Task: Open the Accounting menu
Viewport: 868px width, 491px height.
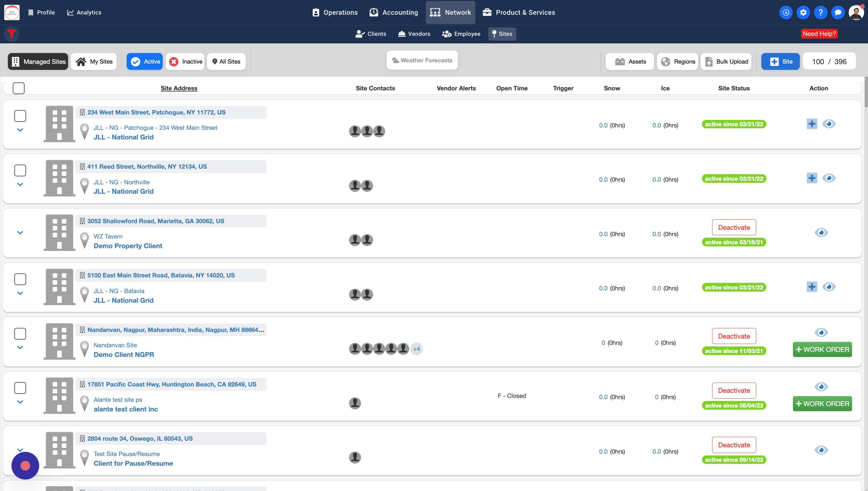Action: pyautogui.click(x=394, y=12)
